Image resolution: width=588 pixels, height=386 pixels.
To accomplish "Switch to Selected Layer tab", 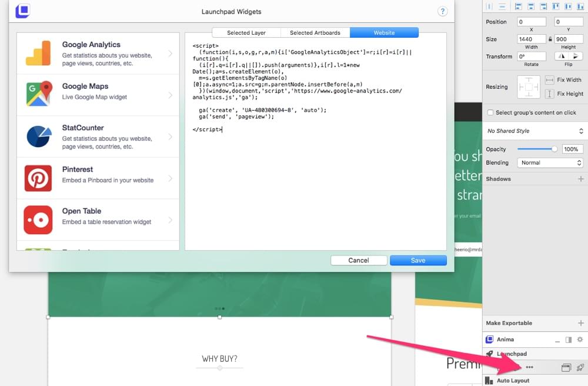I will pos(246,32).
